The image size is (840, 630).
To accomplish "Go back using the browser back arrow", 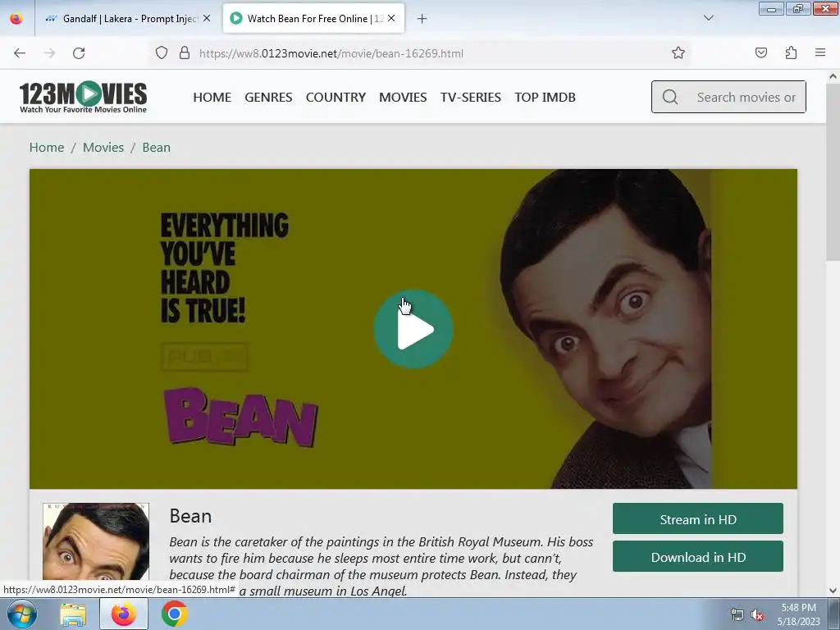I will click(x=20, y=53).
